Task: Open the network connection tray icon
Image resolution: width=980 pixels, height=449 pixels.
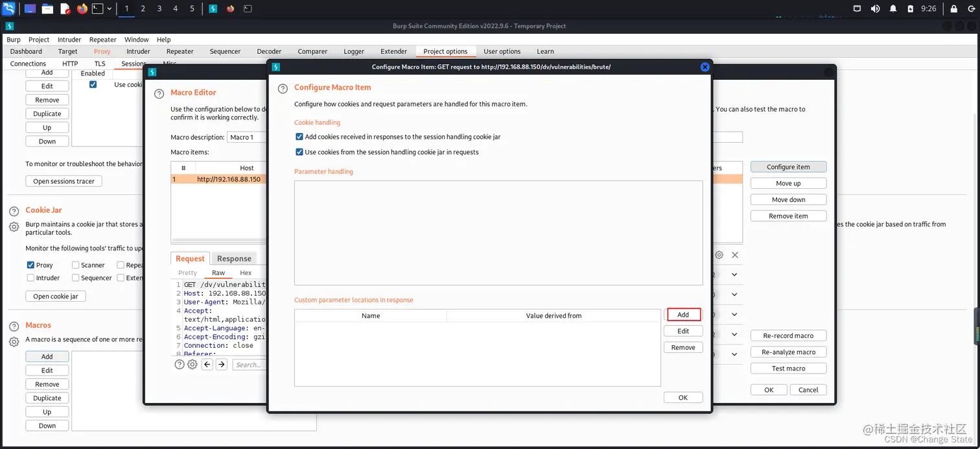Action: click(x=857, y=8)
